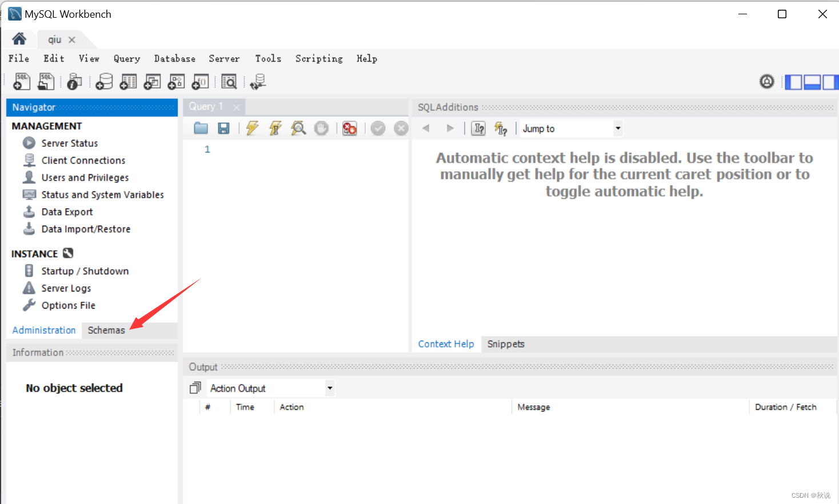The height and width of the screenshot is (504, 839).
Task: Go to the Home screen tab
Action: [19, 39]
